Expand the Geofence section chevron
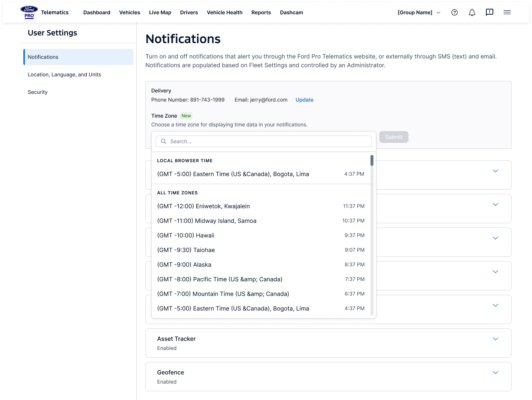The image size is (532, 400). tap(495, 372)
